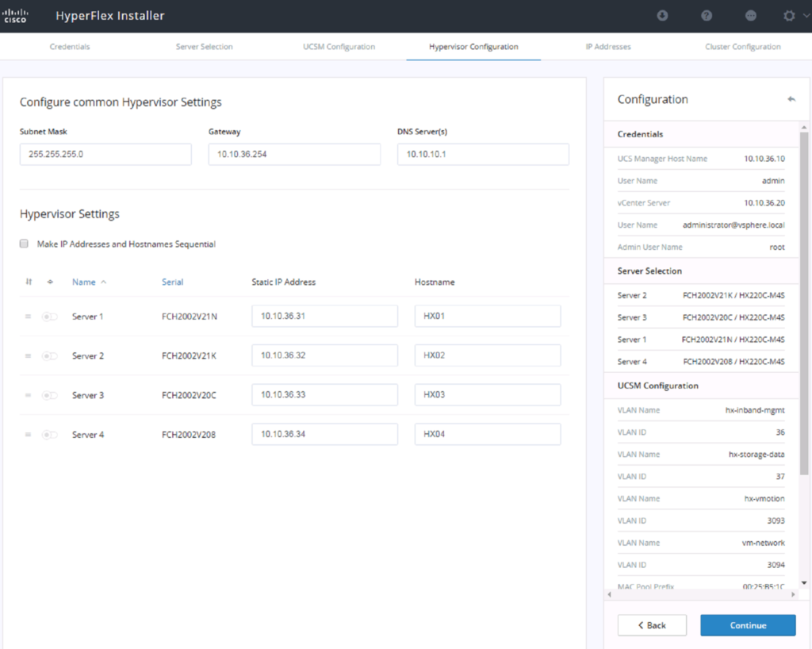
Task: Edit the HX02 hostname field
Action: (488, 355)
